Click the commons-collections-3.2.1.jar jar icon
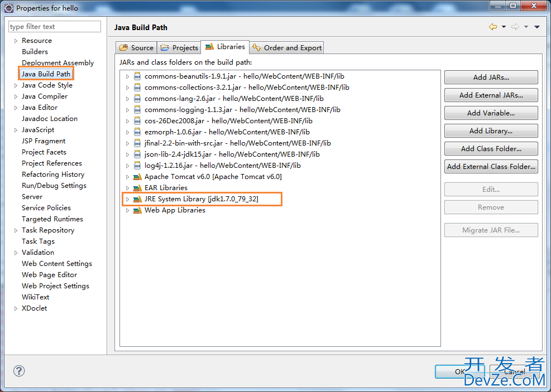Viewport: 551px width, 392px height. pyautogui.click(x=137, y=88)
